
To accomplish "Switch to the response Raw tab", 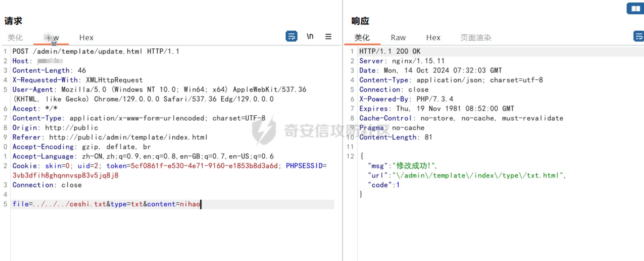I will pyautogui.click(x=399, y=38).
